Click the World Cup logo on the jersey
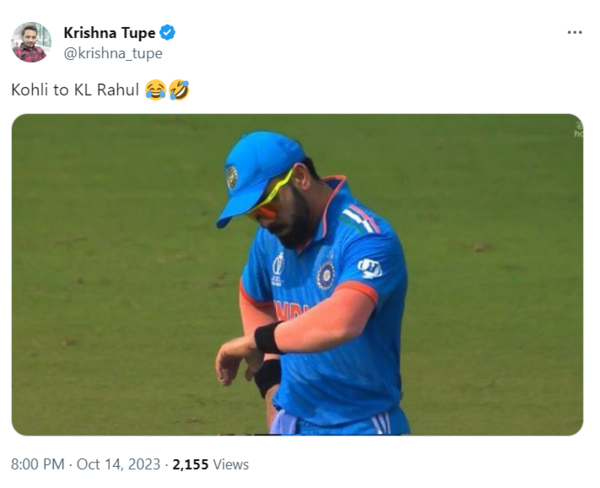 click(x=278, y=265)
